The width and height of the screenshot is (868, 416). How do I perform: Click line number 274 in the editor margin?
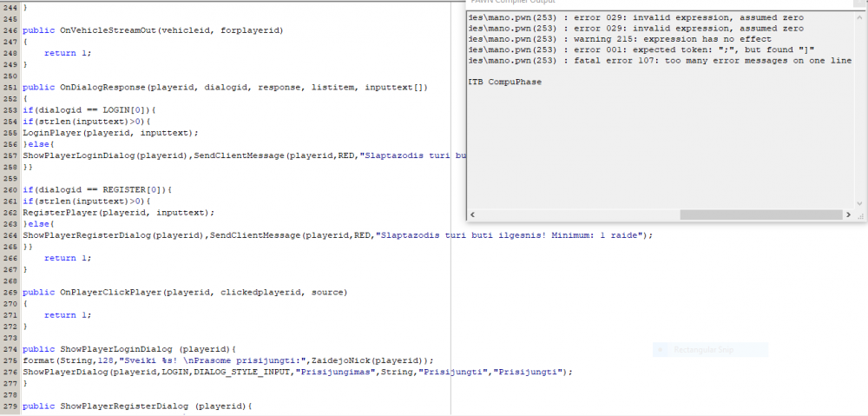[10, 349]
